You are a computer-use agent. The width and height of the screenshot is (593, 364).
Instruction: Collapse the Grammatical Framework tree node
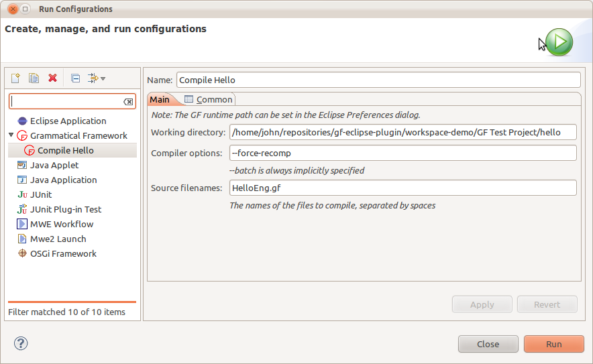(x=11, y=135)
